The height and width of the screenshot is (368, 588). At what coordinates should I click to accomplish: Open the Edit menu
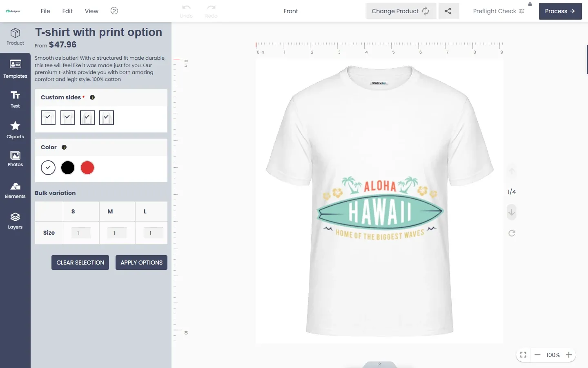tap(67, 11)
